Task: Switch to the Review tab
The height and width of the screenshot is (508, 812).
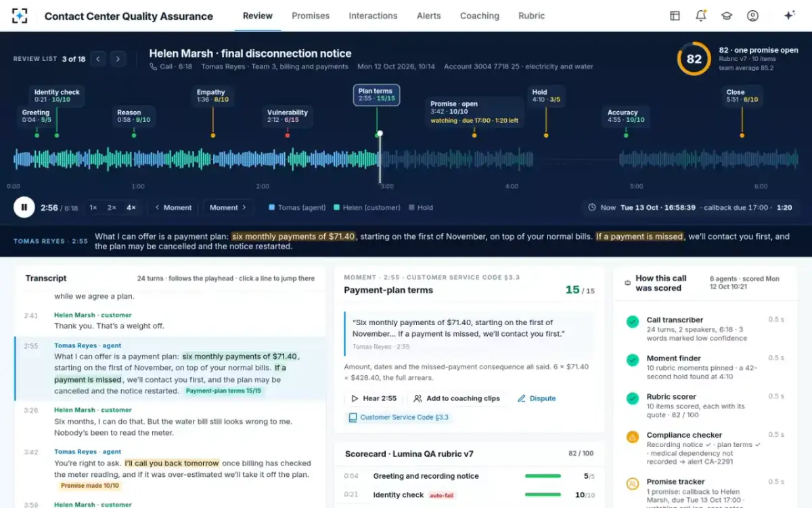Action: point(258,16)
